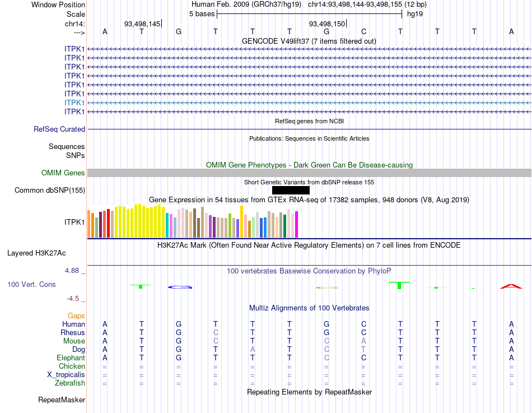Viewport: 532px width, 413px height.
Task: Click the orange Gaps label
Action: (76, 316)
